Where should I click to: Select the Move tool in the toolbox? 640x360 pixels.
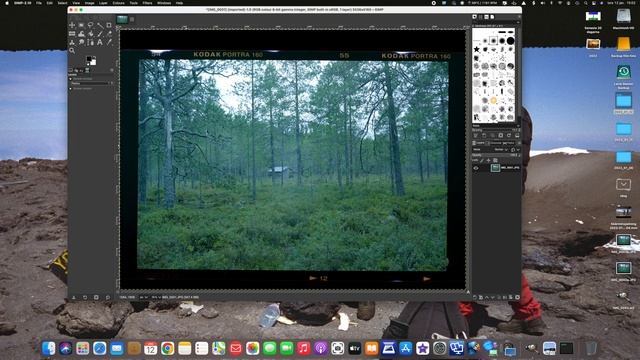pyautogui.click(x=72, y=25)
